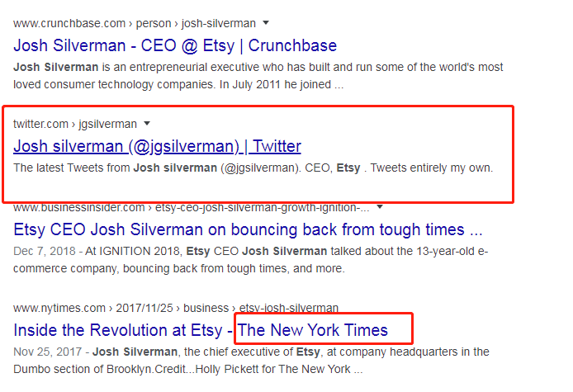
Task: Open the crunchbase.com result options arrow
Action: click(x=266, y=23)
